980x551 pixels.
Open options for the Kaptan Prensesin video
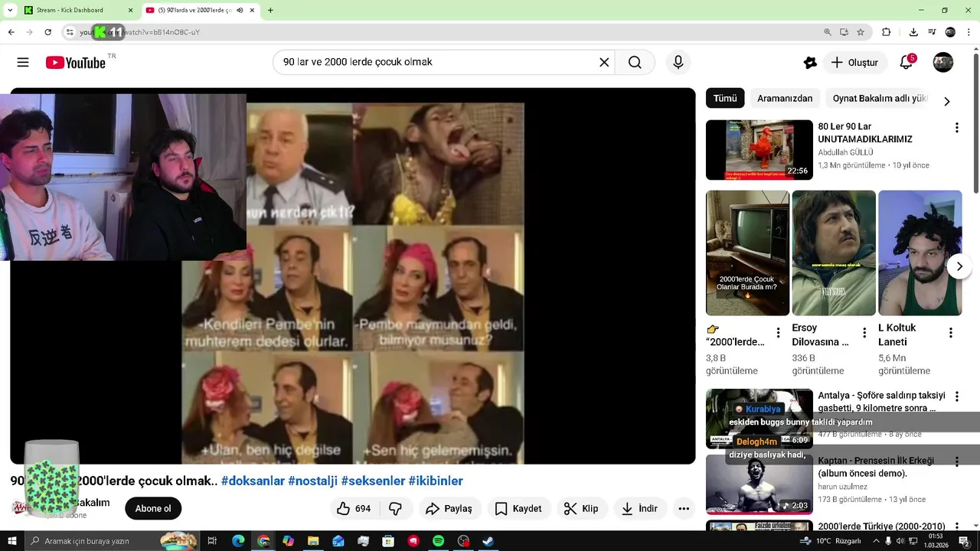[x=956, y=461]
